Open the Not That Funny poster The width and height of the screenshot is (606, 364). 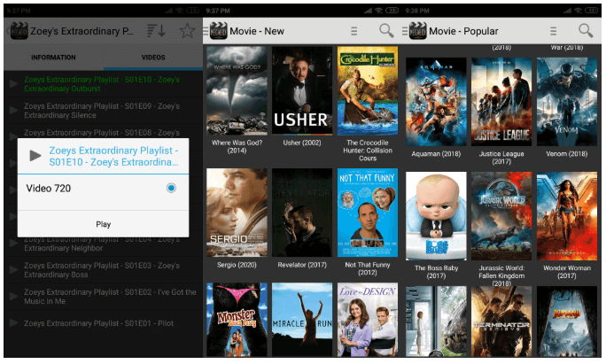click(x=368, y=213)
